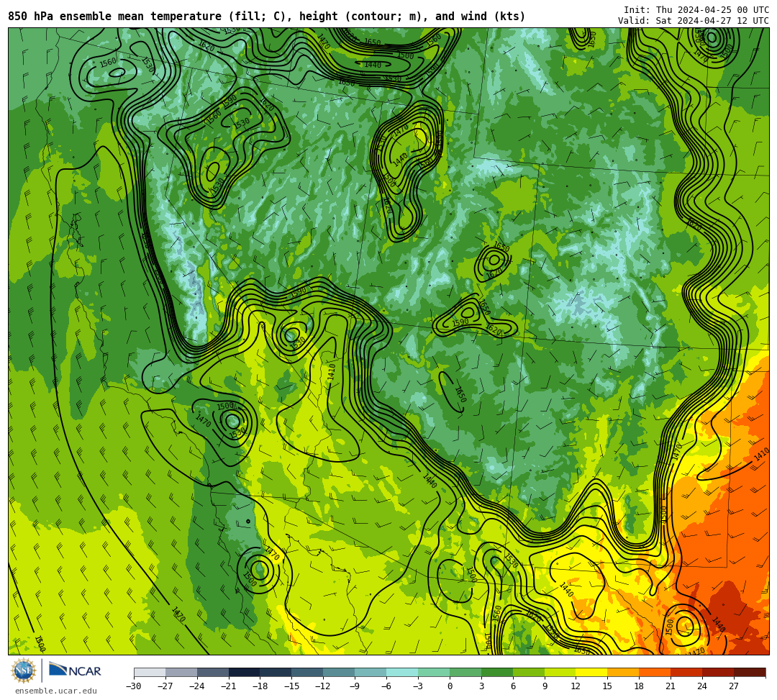Pick the navy -18 to -15 colorbar swatch
The width and height of the screenshot is (777, 700).
[276, 672]
